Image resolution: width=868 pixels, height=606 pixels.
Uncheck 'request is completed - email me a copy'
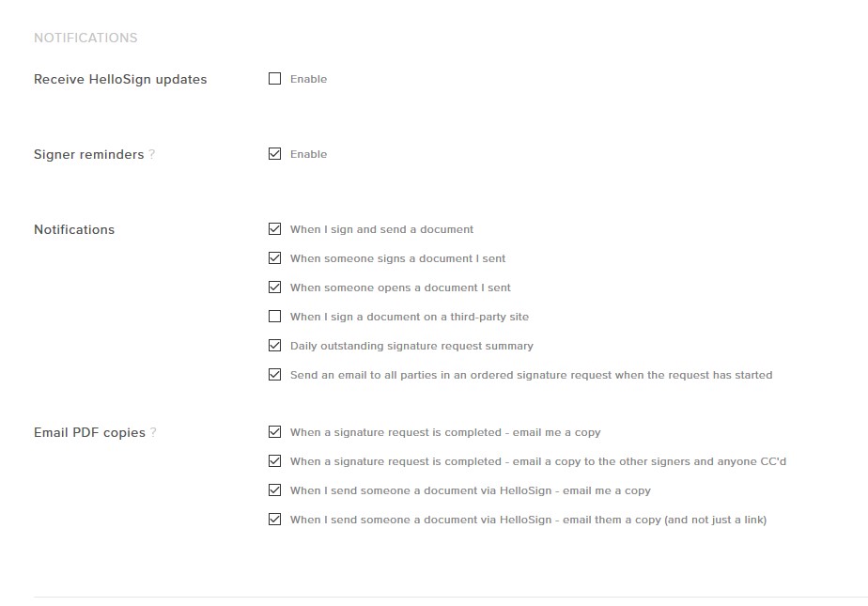tap(274, 432)
